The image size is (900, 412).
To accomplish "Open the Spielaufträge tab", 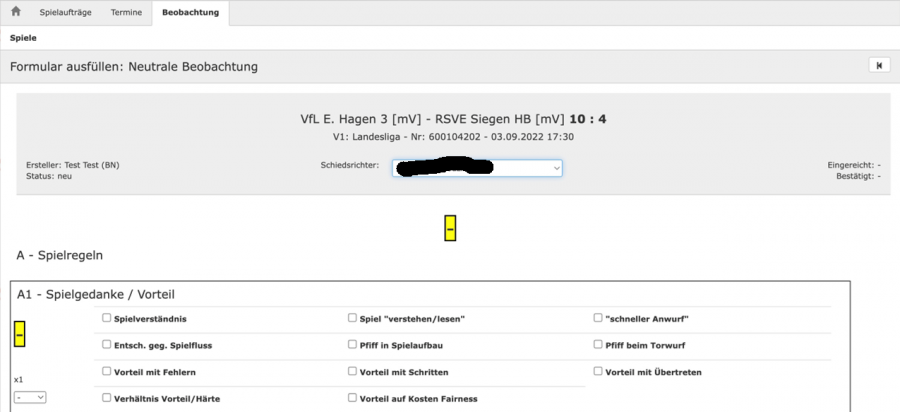I will (x=66, y=13).
